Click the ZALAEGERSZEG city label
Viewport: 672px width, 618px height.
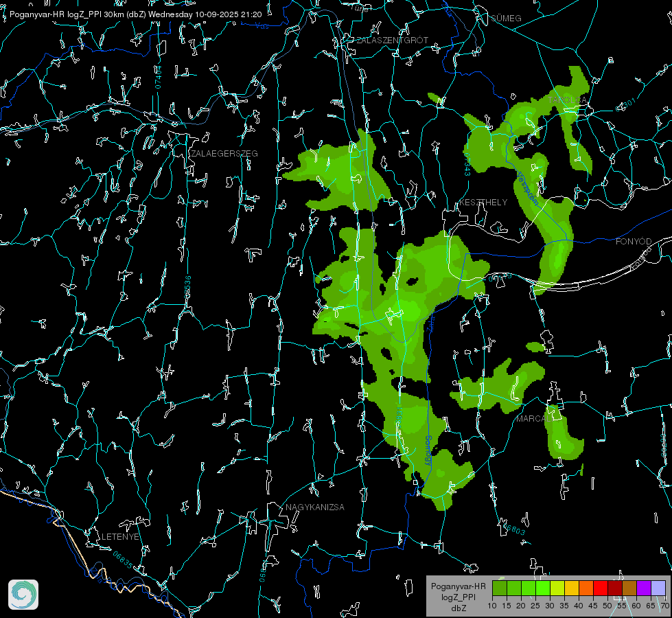point(224,153)
